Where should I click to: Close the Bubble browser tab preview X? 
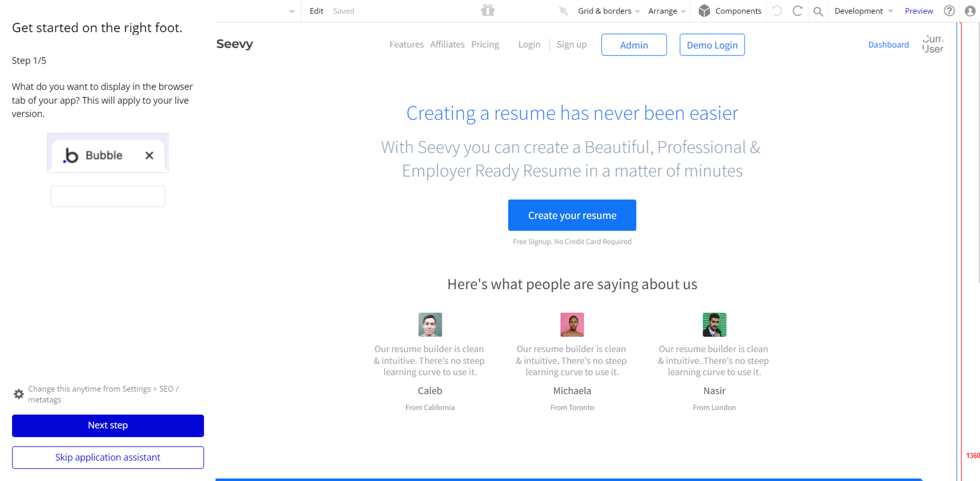[149, 155]
